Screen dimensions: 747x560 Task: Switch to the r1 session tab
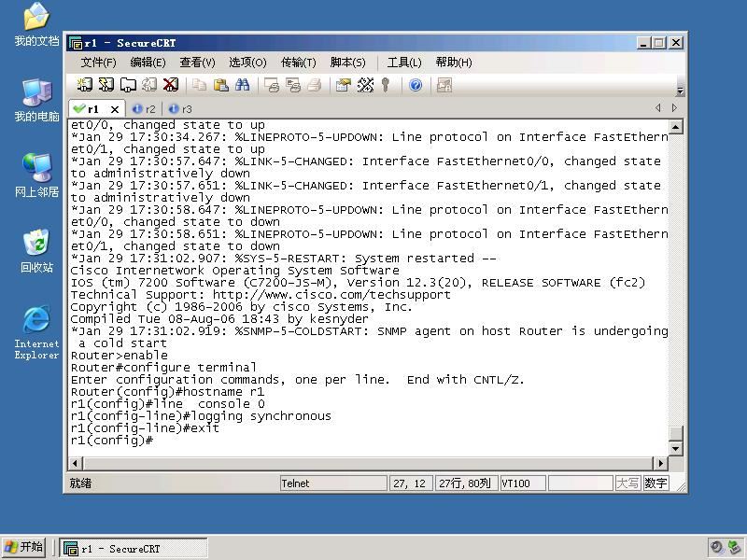click(92, 109)
